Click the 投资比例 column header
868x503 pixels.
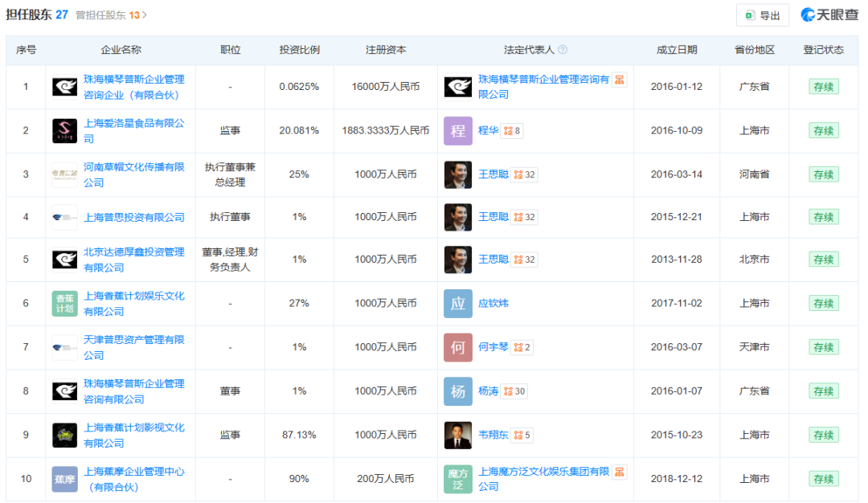point(300,50)
